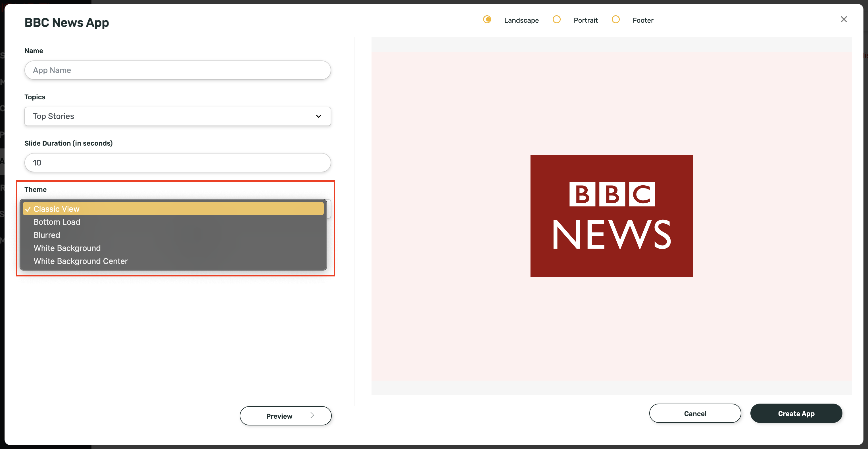
Task: Click the App Name input field
Action: (178, 70)
